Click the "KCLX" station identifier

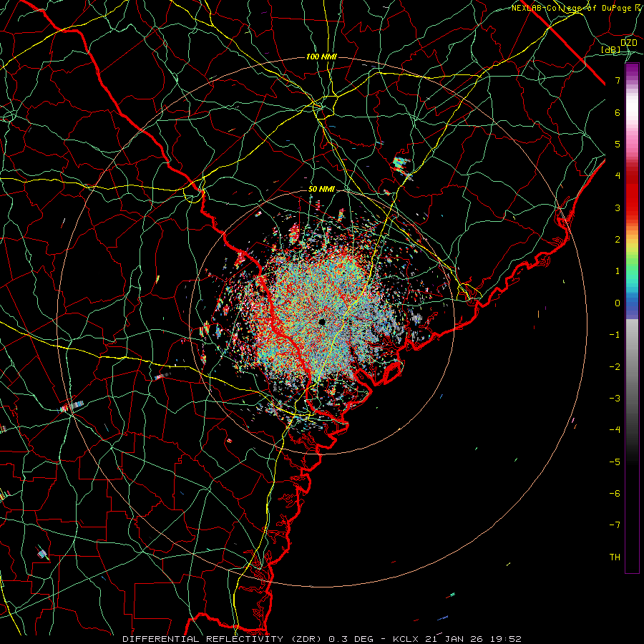(x=406, y=639)
